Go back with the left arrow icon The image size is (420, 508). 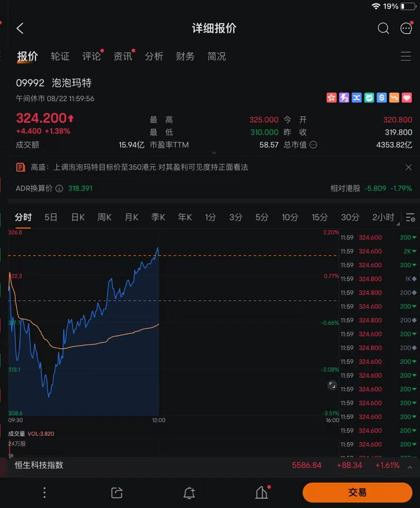[x=20, y=29]
